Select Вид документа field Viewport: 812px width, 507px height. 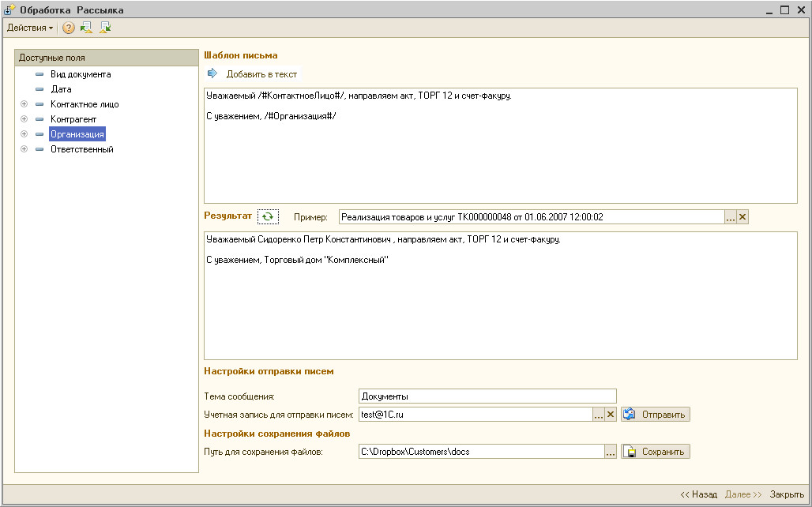click(x=81, y=74)
